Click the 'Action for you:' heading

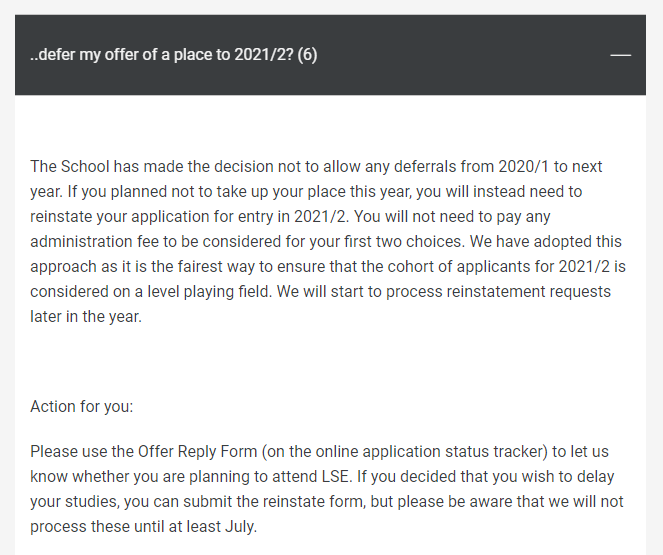(x=82, y=407)
